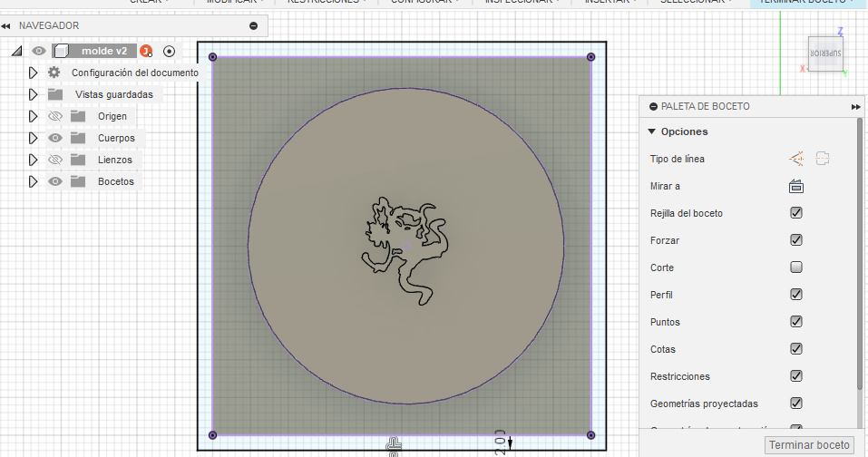This screenshot has width=868, height=457.
Task: Click the Lienzos folder icon
Action: [78, 160]
